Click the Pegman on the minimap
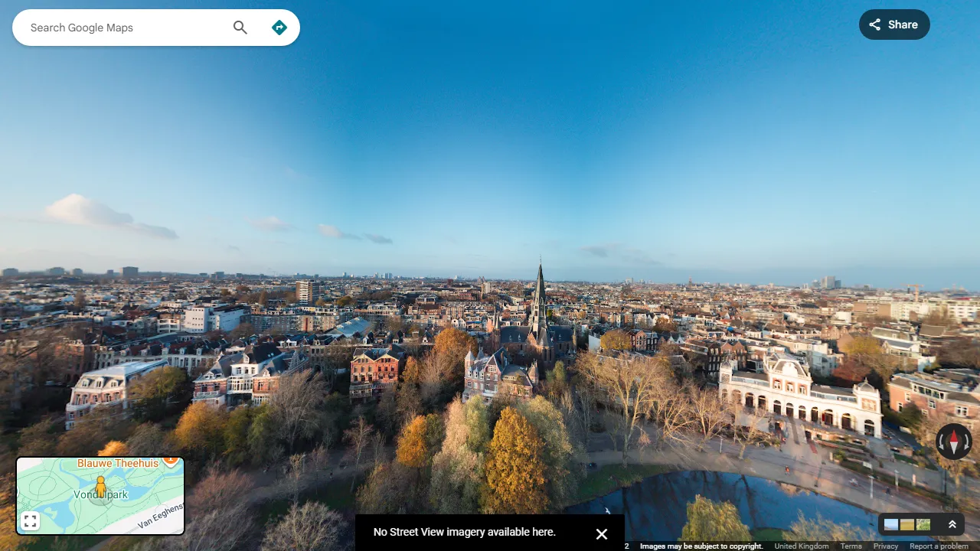The width and height of the screenshot is (980, 551). (x=100, y=487)
